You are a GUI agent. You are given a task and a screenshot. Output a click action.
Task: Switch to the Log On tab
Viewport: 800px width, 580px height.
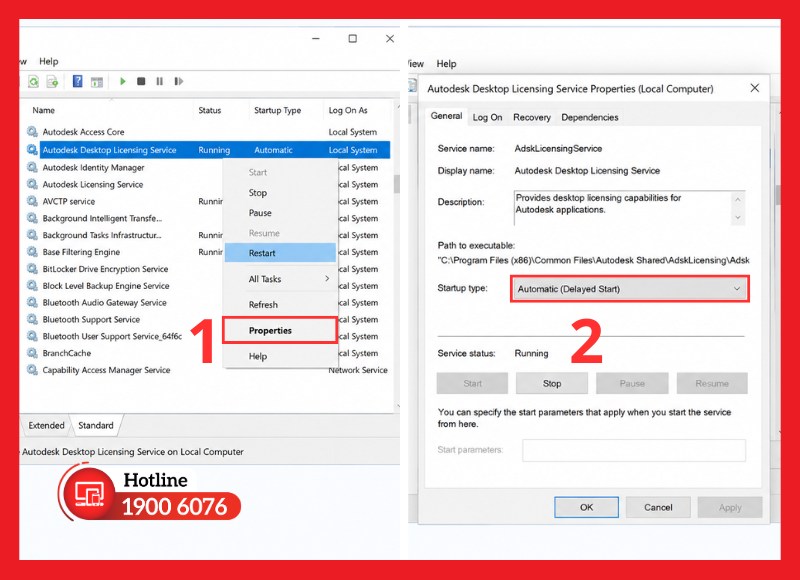pyautogui.click(x=487, y=117)
